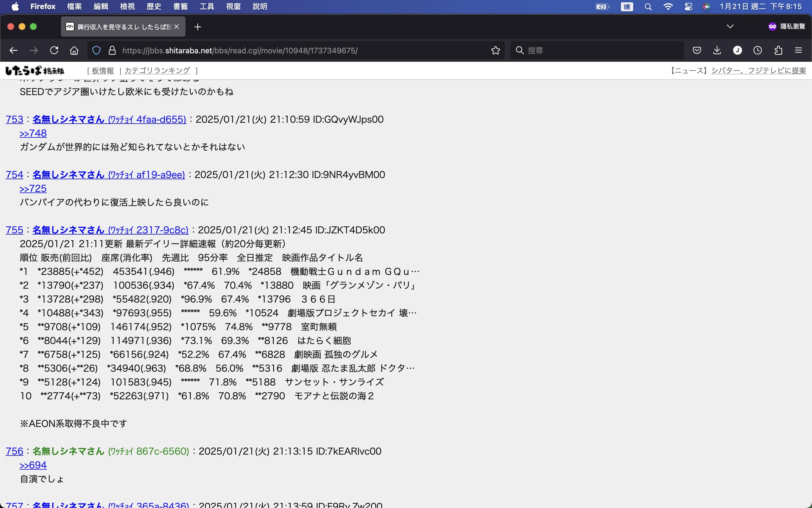The image size is (812, 508).
Task: Open news link シバター、フジテレビに提案
Action: pos(759,71)
